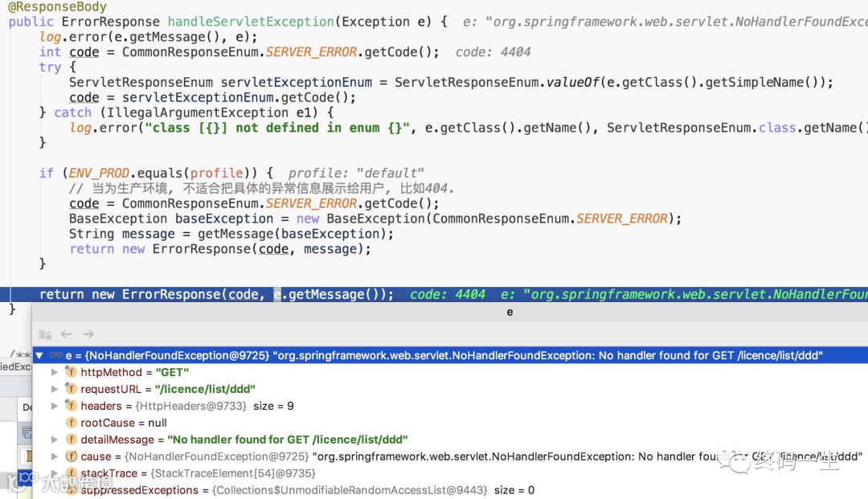Expand the requestURL field
This screenshot has height=499, width=868.
point(55,389)
